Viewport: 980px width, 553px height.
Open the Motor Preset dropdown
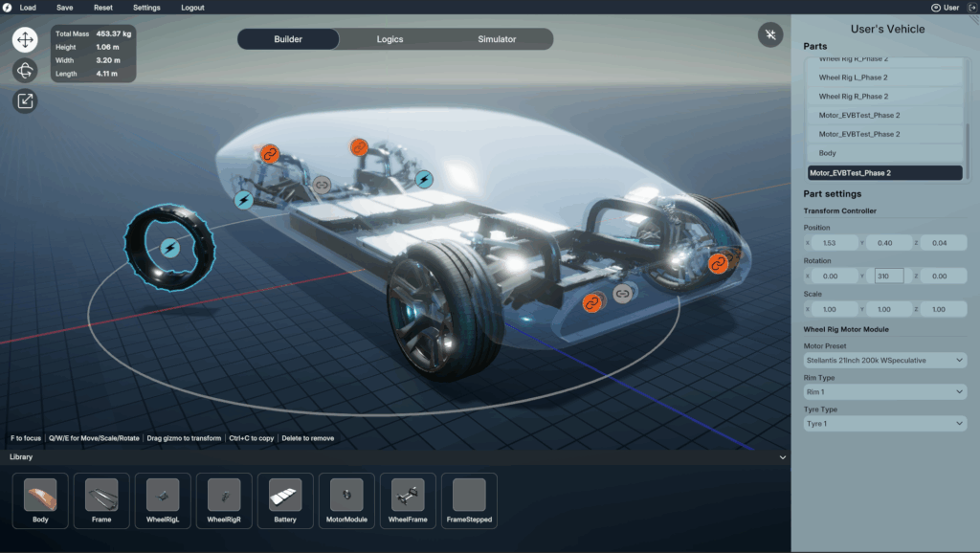[883, 361]
